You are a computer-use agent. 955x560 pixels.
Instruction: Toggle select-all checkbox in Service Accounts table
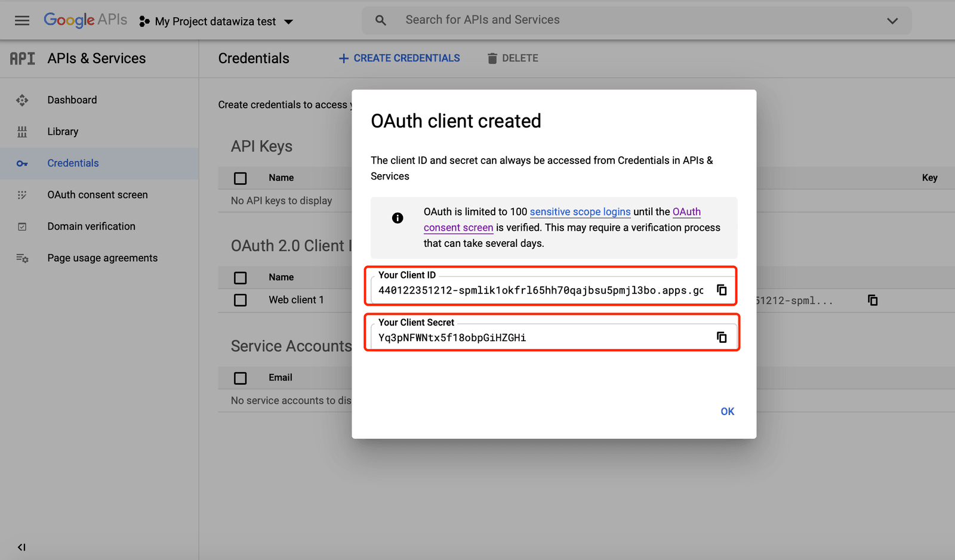tap(241, 378)
